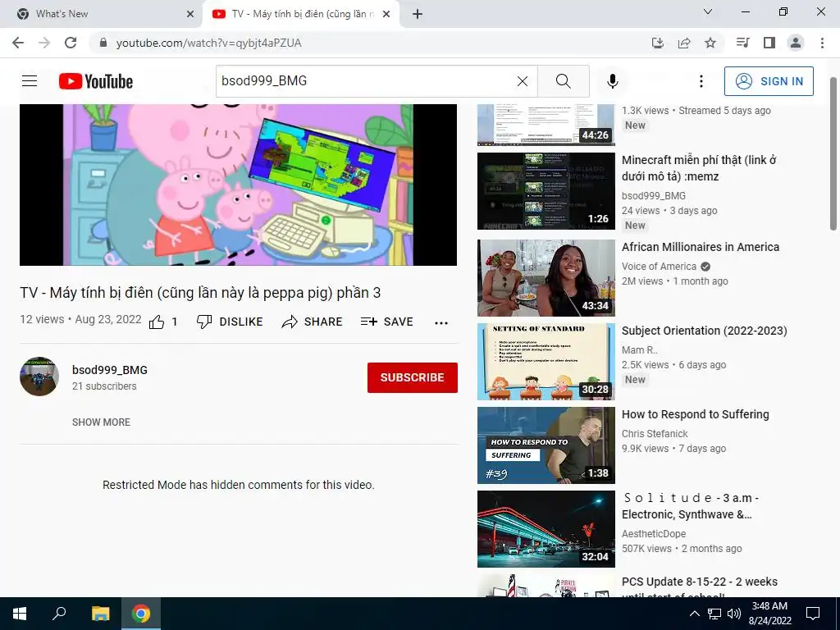The width and height of the screenshot is (840, 630).
Task: Clear the search box with X icon
Action: (x=523, y=81)
